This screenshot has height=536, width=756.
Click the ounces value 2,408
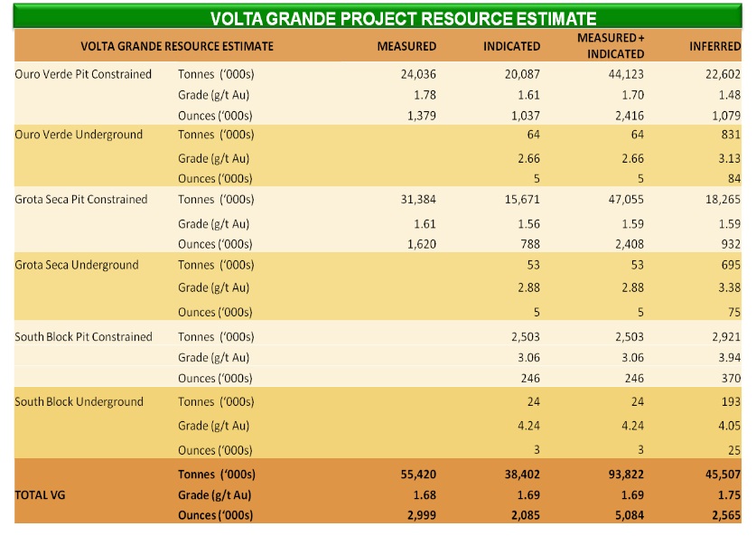click(630, 244)
